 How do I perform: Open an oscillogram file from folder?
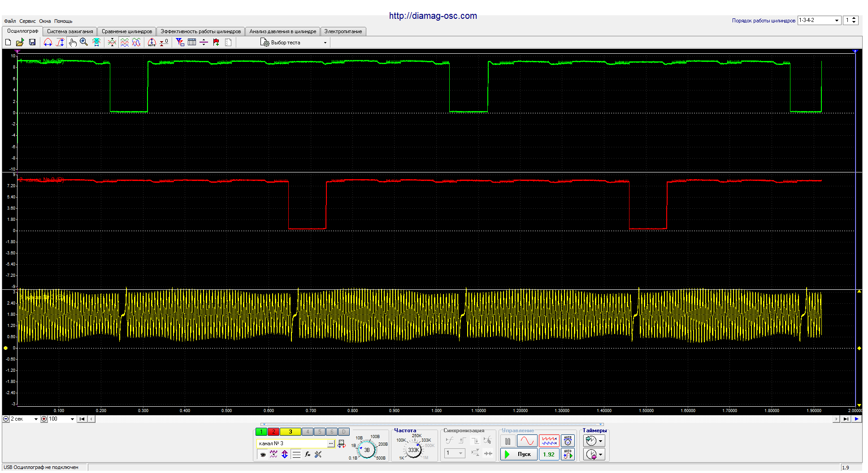[20, 42]
